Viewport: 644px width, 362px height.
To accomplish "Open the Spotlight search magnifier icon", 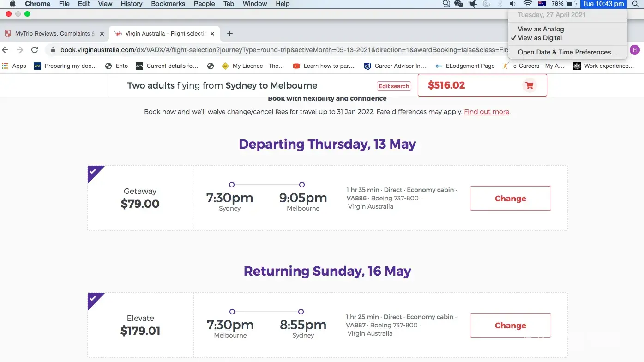I will coord(635,4).
